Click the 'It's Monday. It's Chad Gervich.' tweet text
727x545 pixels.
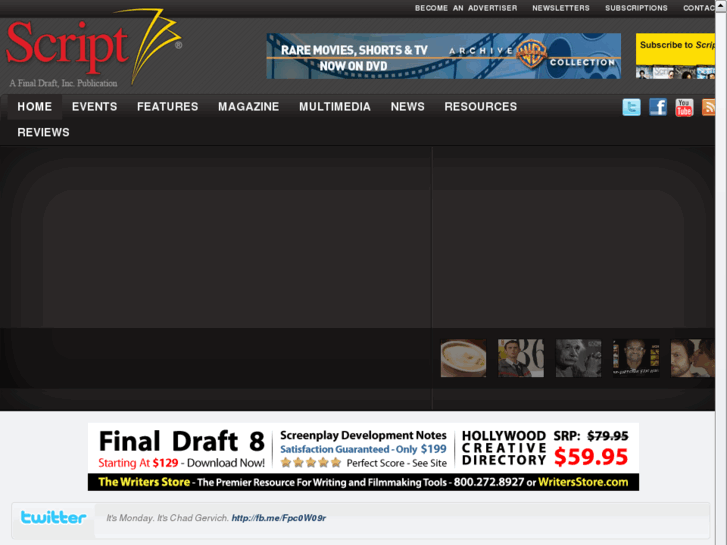[167, 518]
